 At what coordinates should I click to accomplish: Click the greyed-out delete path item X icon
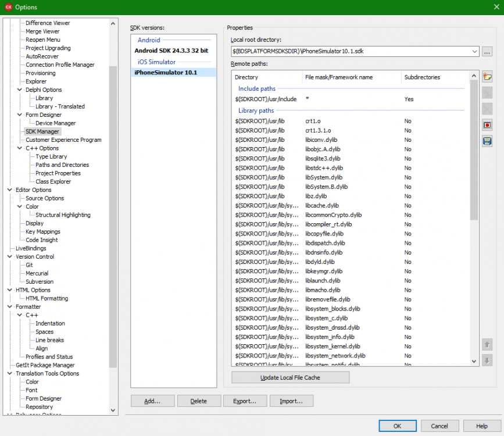[x=487, y=109]
